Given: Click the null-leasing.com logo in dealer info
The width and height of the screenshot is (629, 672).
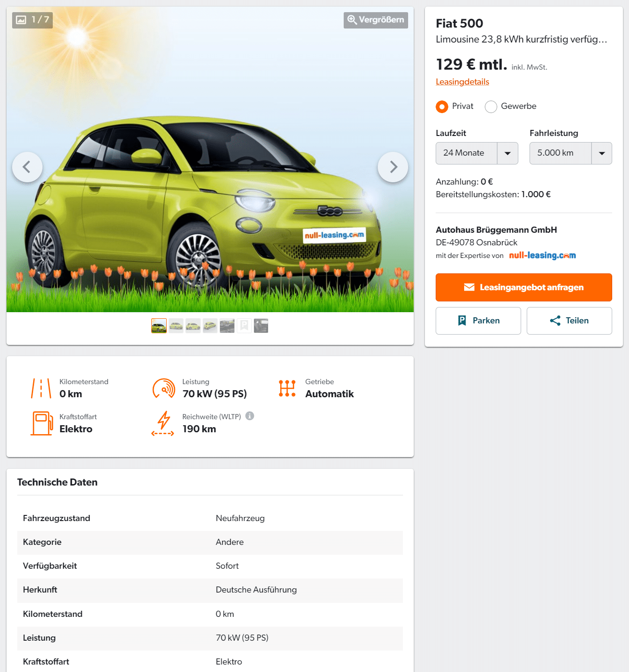Looking at the screenshot, I should [x=542, y=255].
